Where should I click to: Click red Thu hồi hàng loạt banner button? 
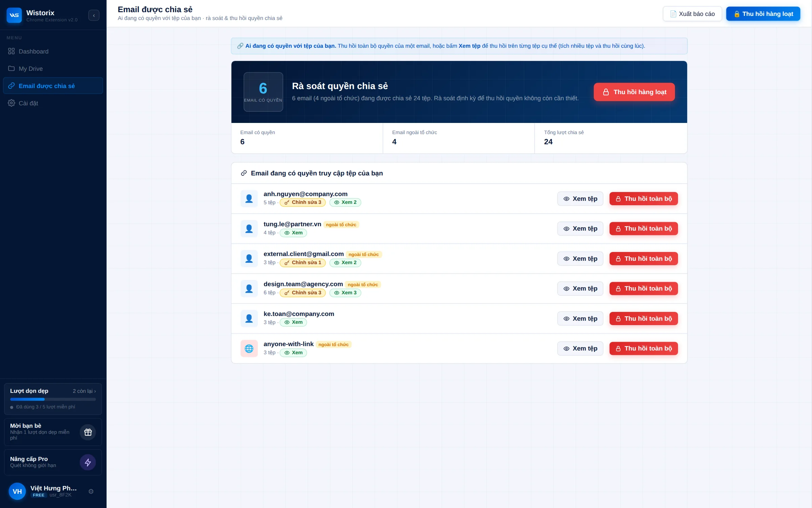pyautogui.click(x=634, y=92)
